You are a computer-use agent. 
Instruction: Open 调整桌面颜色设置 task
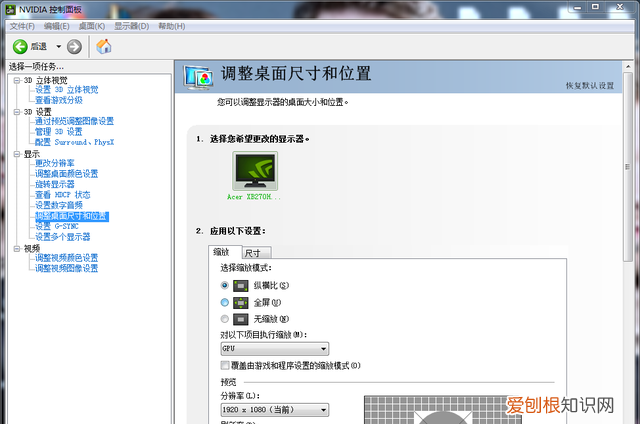67,174
